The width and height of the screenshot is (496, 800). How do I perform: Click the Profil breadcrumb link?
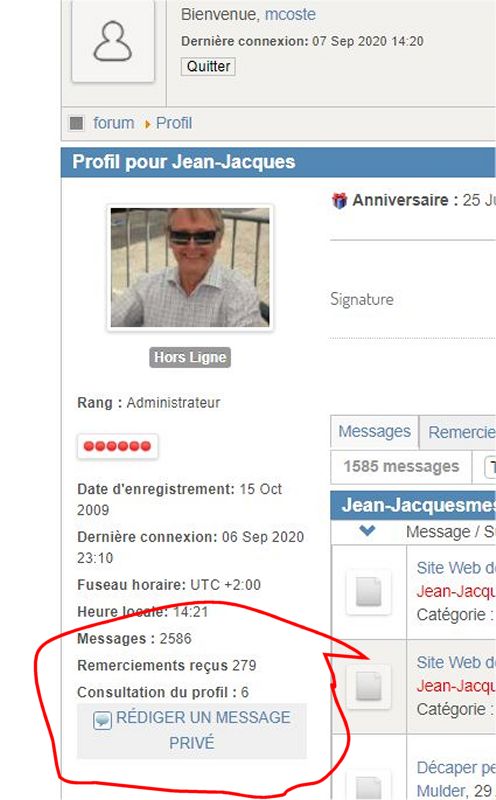click(x=174, y=123)
